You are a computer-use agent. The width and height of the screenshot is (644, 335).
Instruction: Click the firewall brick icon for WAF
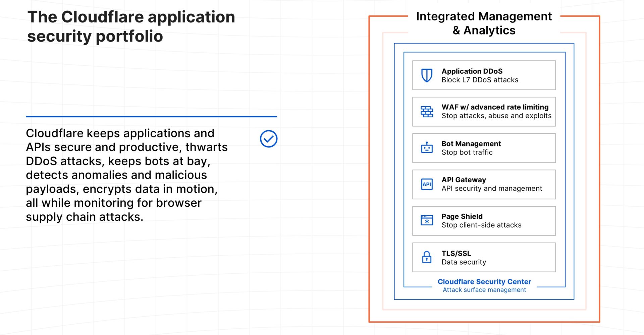[427, 112]
